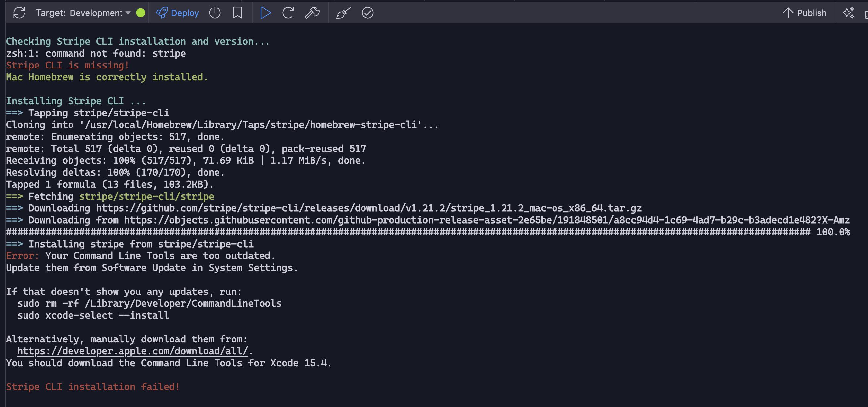Click the bookmark icon

[x=238, y=13]
